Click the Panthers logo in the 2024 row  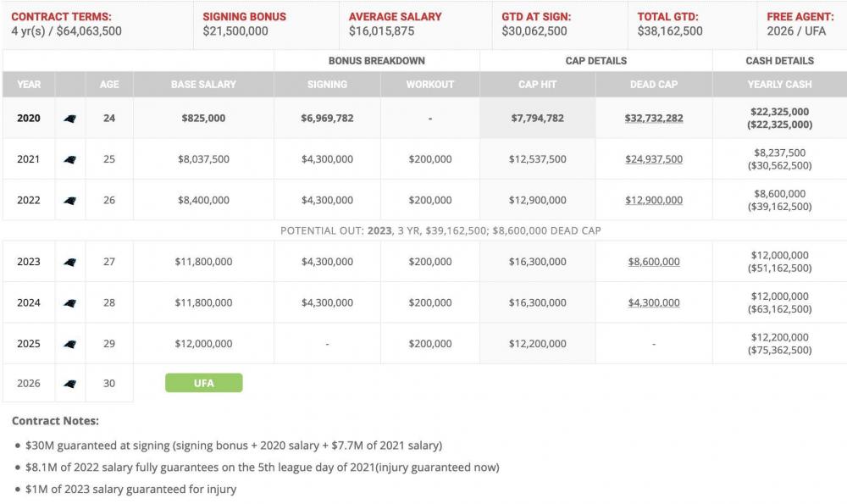click(x=69, y=302)
